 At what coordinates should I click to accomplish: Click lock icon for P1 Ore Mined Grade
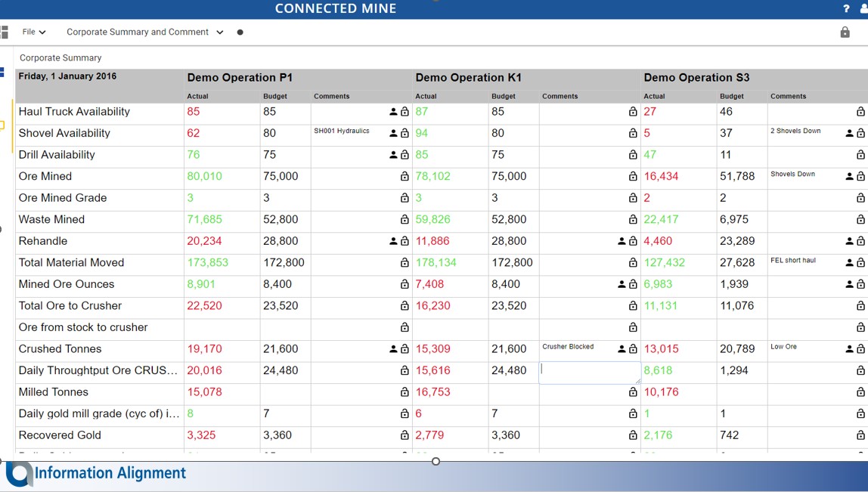405,197
